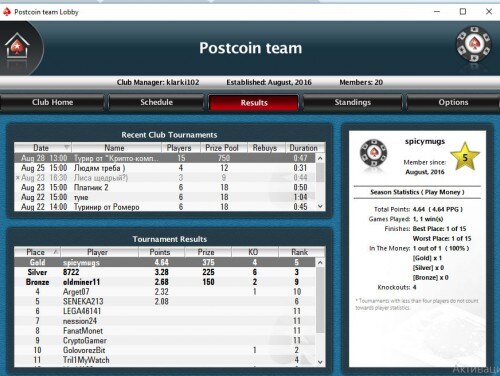
Task: Open the Options tab
Action: click(453, 102)
